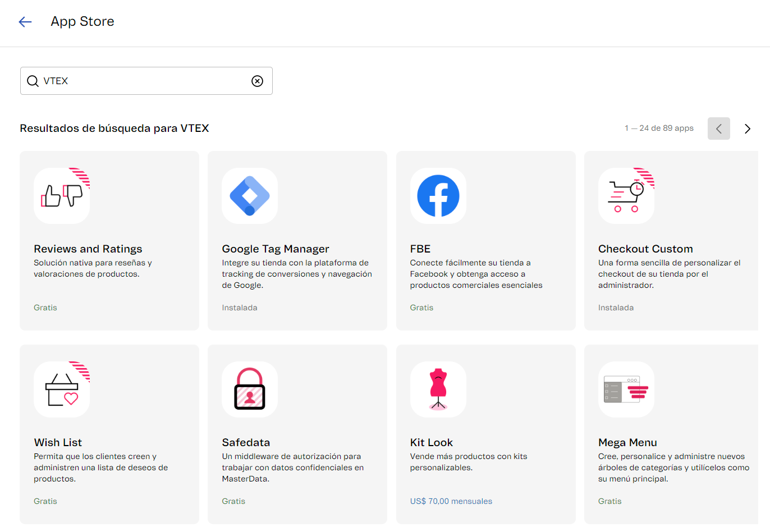The height and width of the screenshot is (532, 770).
Task: Click the Checkout Custom cart icon
Action: tap(626, 196)
